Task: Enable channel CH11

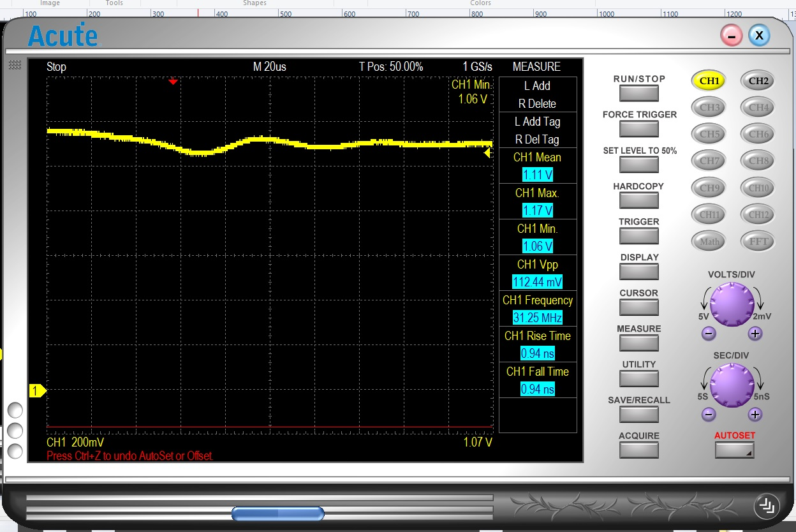Action: coord(709,215)
